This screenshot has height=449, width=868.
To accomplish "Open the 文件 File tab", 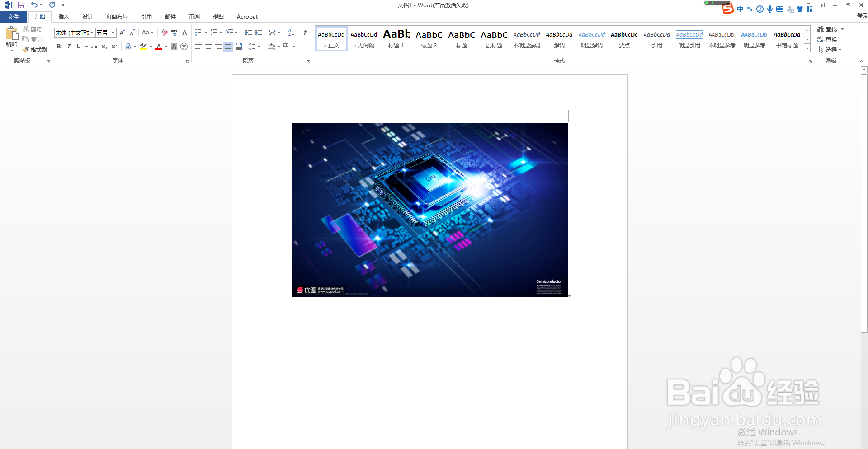I will (13, 17).
